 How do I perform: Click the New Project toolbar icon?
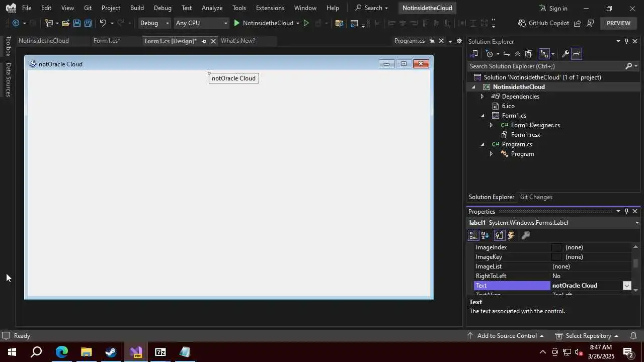click(49, 23)
